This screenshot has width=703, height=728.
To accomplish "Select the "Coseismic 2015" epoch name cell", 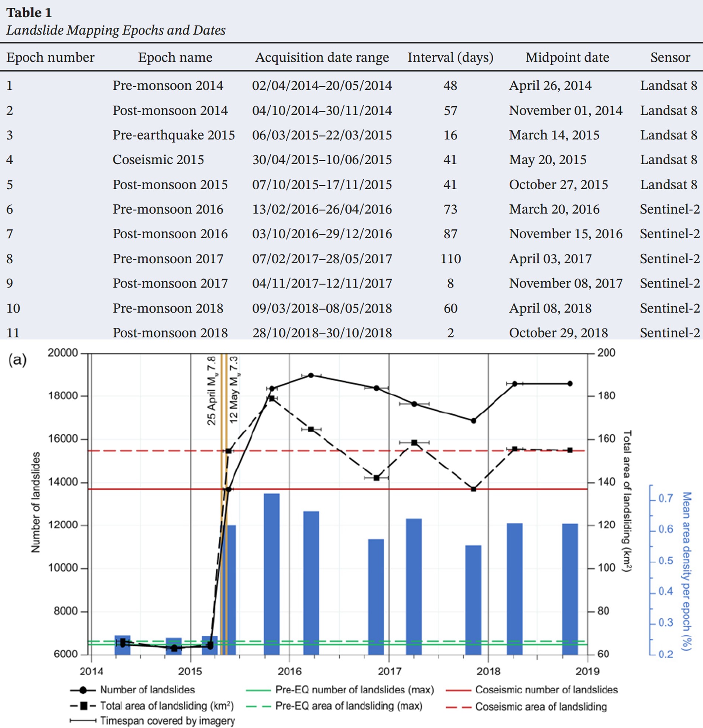I will [x=158, y=160].
